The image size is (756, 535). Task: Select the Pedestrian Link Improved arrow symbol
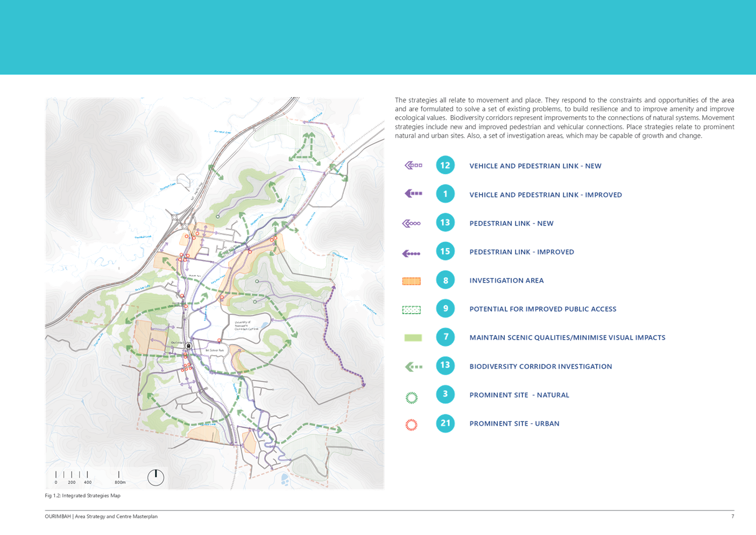click(411, 253)
